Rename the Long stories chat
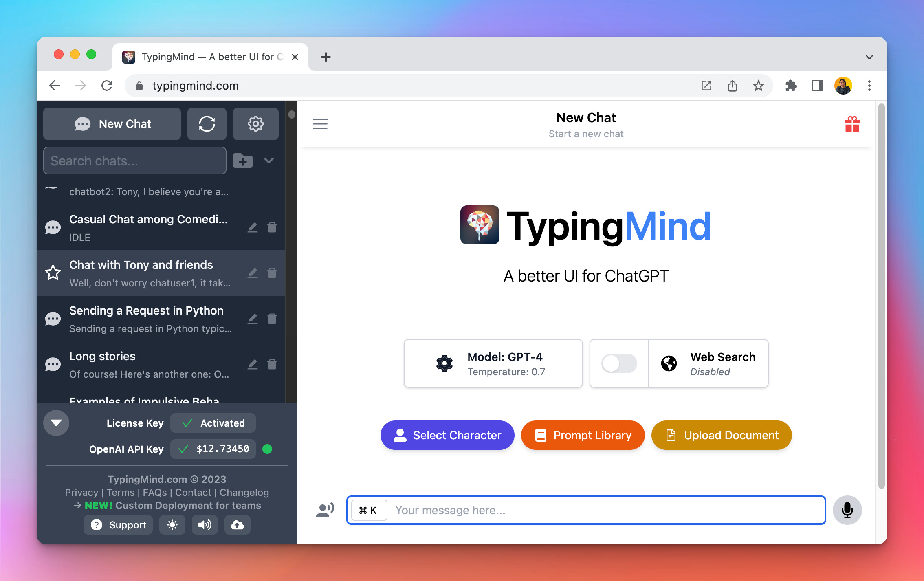The width and height of the screenshot is (924, 581). [253, 364]
